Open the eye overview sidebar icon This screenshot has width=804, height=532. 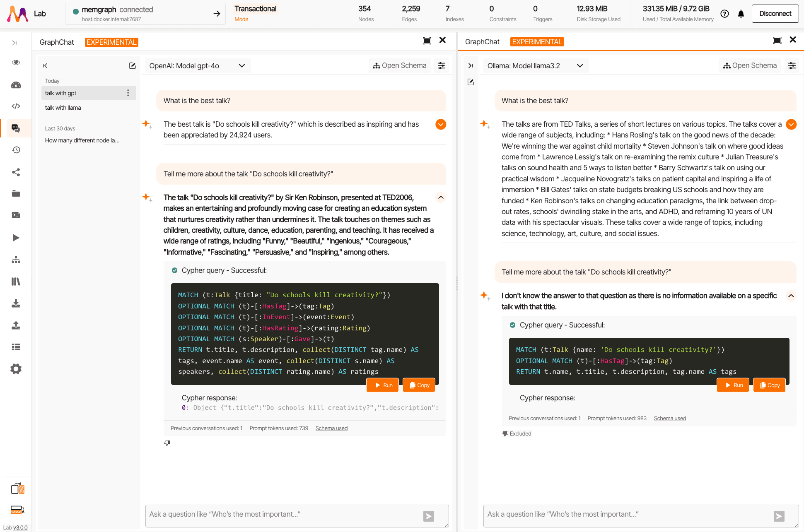pos(16,63)
